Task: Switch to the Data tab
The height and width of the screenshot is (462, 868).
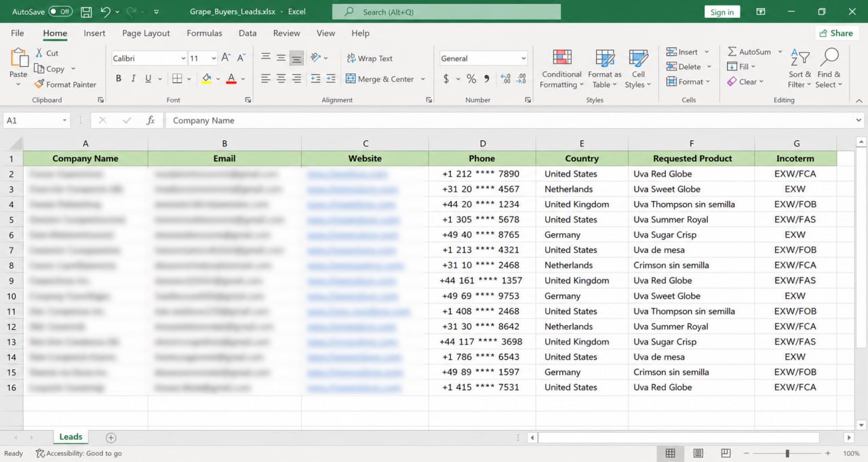Action: click(248, 33)
